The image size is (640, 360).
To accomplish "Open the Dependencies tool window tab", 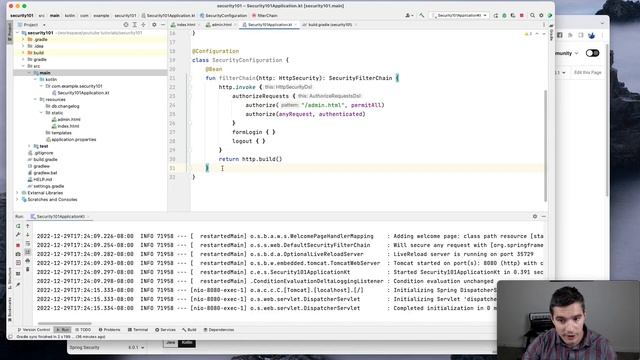I will pyautogui.click(x=219, y=329).
